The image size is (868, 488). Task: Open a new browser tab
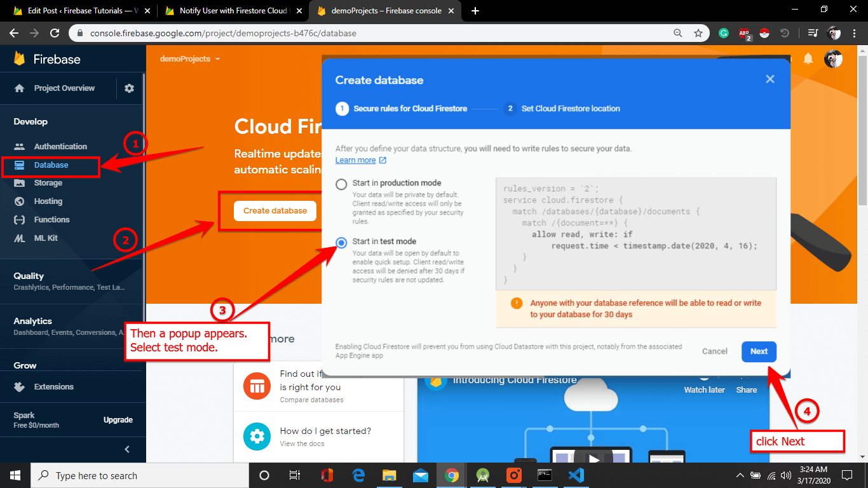pos(476,11)
